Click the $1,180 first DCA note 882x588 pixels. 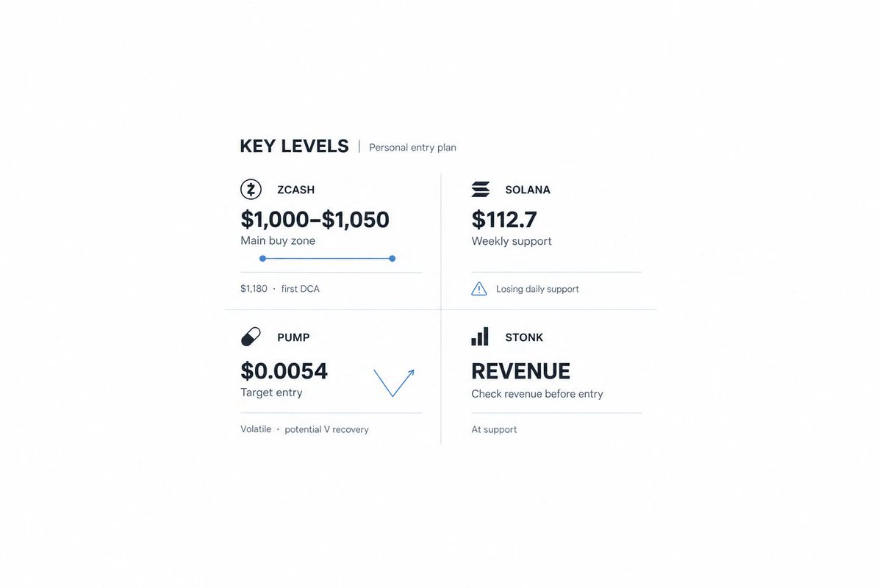[280, 289]
